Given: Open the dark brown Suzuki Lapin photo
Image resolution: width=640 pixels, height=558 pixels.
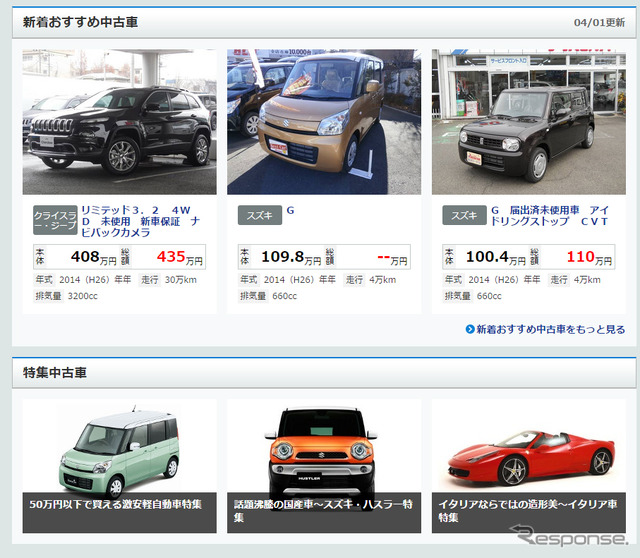Looking at the screenshot, I should pyautogui.click(x=529, y=122).
